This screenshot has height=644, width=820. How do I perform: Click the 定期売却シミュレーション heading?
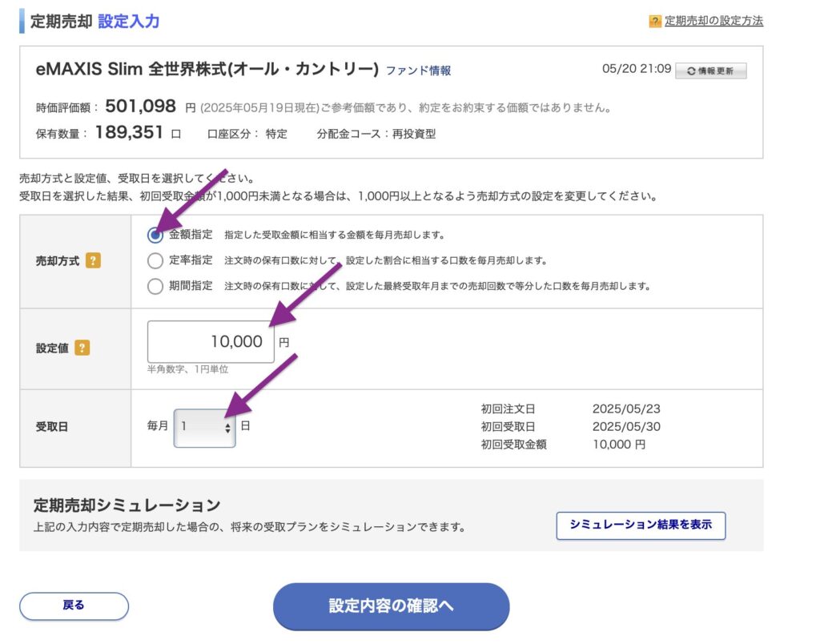tap(127, 505)
